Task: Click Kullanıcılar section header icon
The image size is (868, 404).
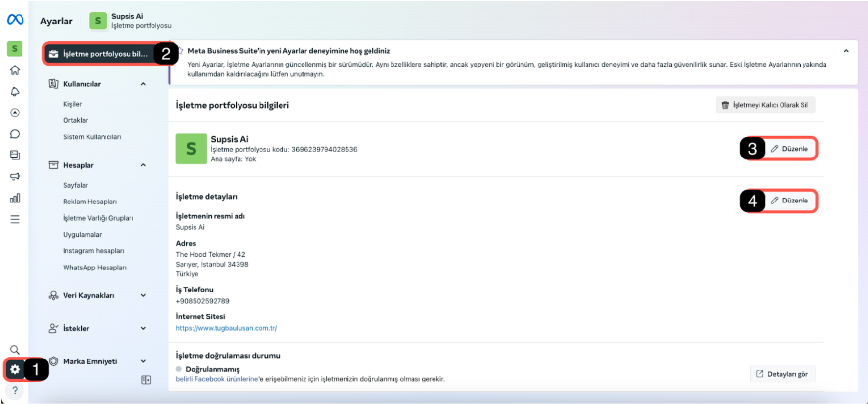Action: [x=53, y=84]
